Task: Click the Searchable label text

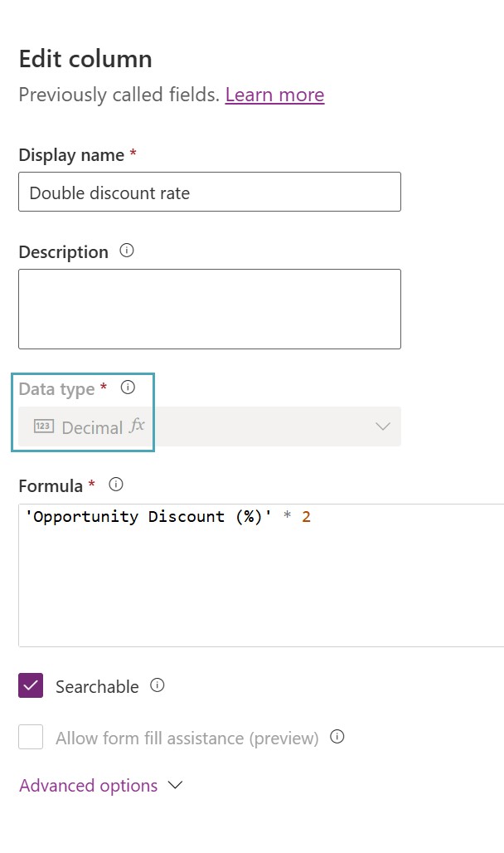Action: (x=97, y=687)
